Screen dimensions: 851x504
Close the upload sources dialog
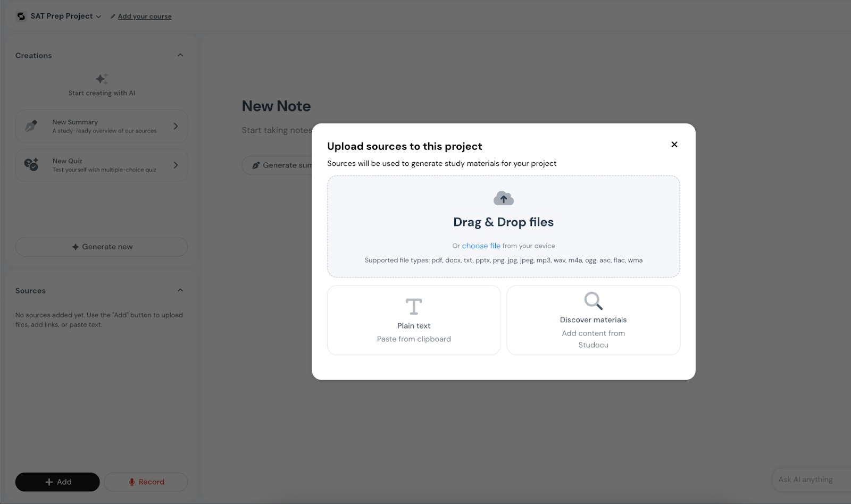pos(674,145)
